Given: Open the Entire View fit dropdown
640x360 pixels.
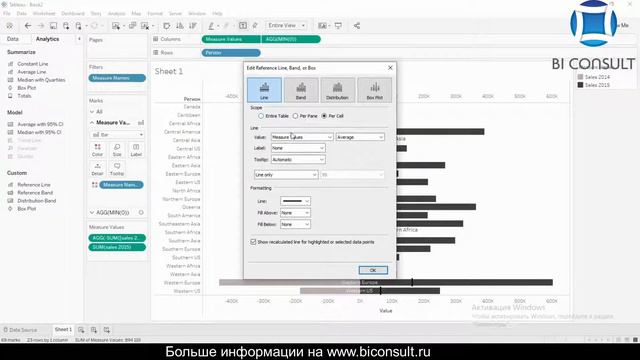Looking at the screenshot, I should pos(286,25).
